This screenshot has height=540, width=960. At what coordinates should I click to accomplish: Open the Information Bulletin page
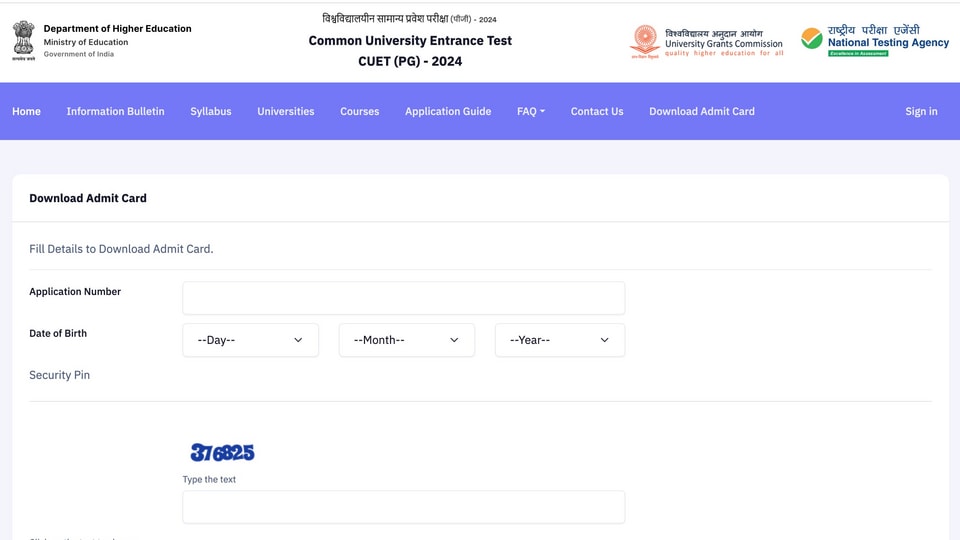click(116, 111)
